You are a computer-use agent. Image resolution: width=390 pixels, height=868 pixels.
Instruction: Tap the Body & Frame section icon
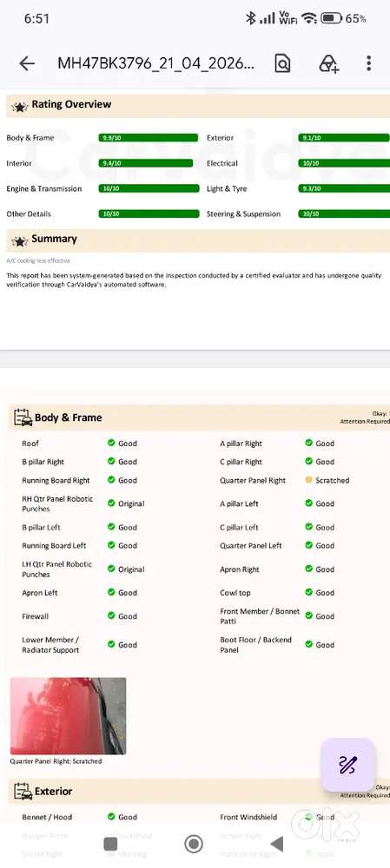coord(23,418)
